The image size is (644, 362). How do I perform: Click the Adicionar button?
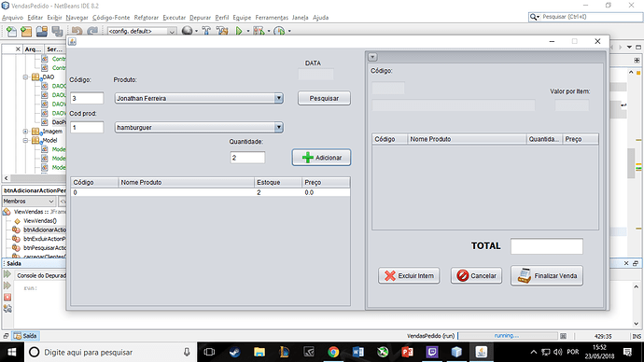pyautogui.click(x=321, y=158)
